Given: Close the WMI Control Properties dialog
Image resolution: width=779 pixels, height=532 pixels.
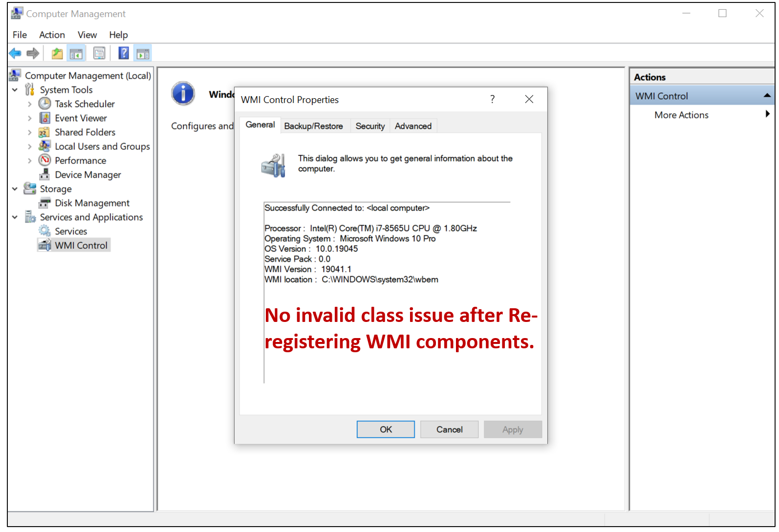Looking at the screenshot, I should coord(529,99).
